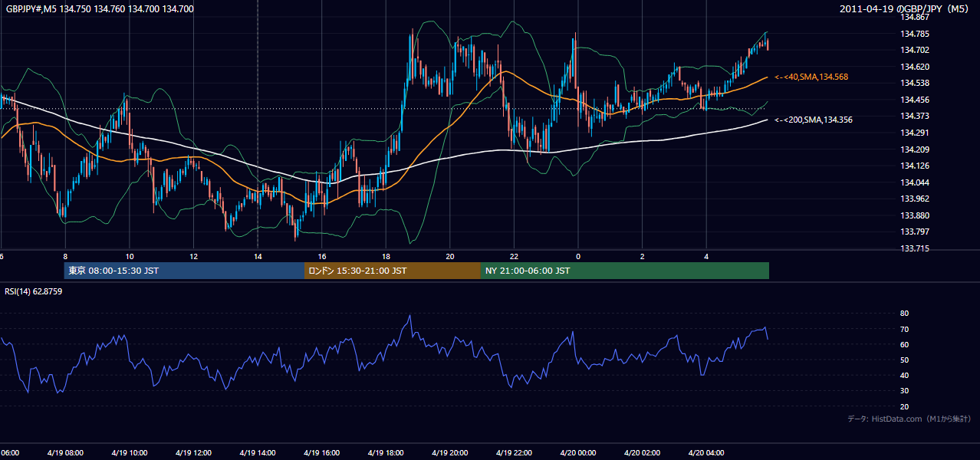
Task: Click the 4/19 20:00 date label
Action: [x=450, y=453]
